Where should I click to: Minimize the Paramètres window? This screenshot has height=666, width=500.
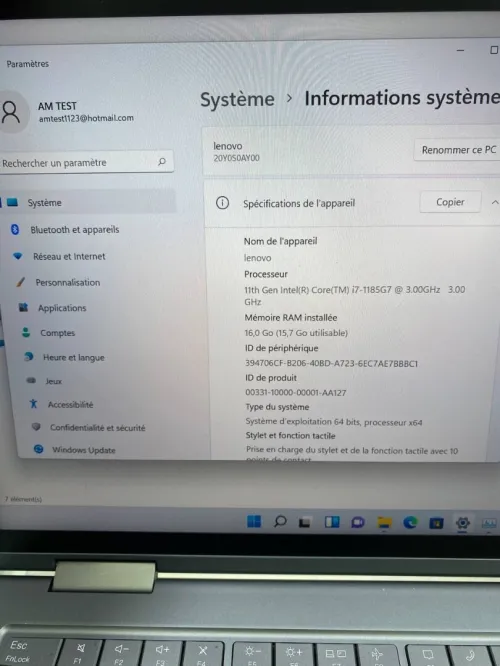tap(460, 50)
